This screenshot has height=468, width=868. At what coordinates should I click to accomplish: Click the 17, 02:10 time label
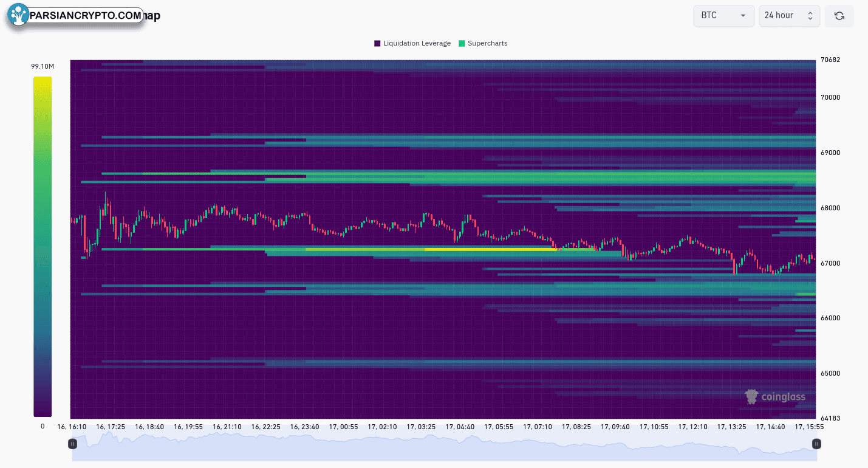click(383, 427)
